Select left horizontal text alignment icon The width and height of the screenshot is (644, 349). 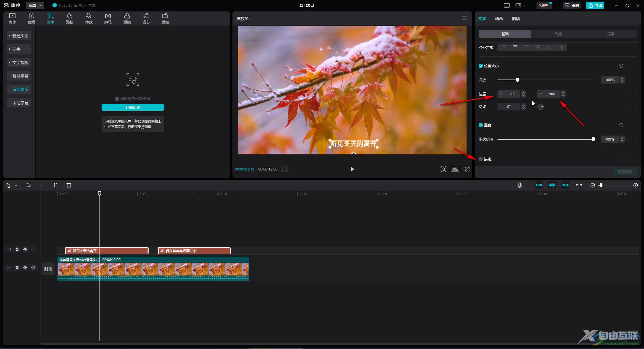504,47
